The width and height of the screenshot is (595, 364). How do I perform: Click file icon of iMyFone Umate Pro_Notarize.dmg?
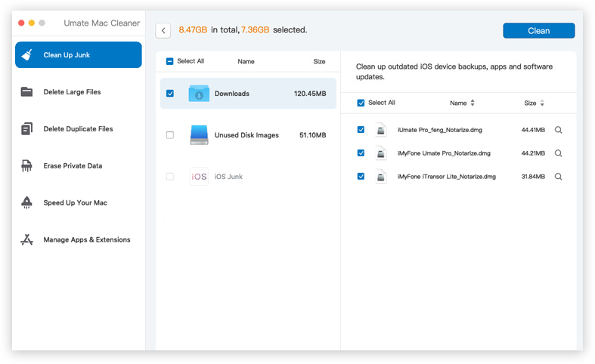tap(381, 153)
